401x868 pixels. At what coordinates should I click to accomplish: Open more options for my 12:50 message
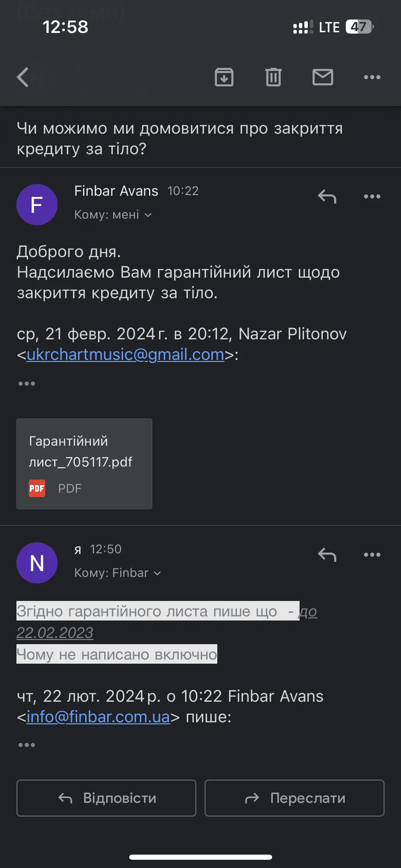point(372,555)
